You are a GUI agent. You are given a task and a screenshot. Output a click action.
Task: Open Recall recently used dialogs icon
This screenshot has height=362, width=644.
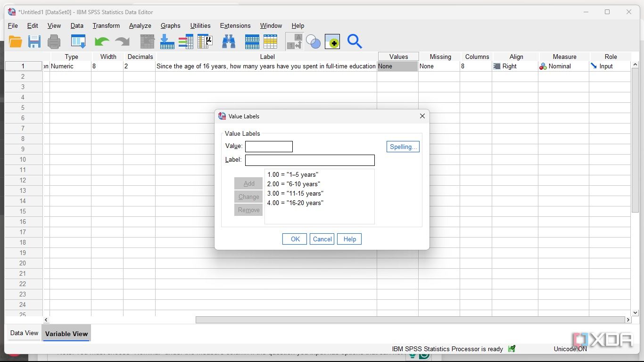click(78, 41)
